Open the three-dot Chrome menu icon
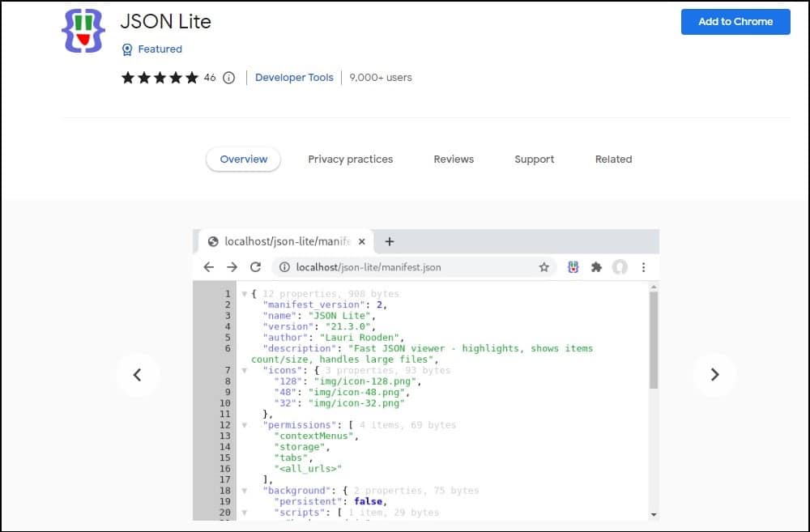The image size is (810, 532). point(644,267)
